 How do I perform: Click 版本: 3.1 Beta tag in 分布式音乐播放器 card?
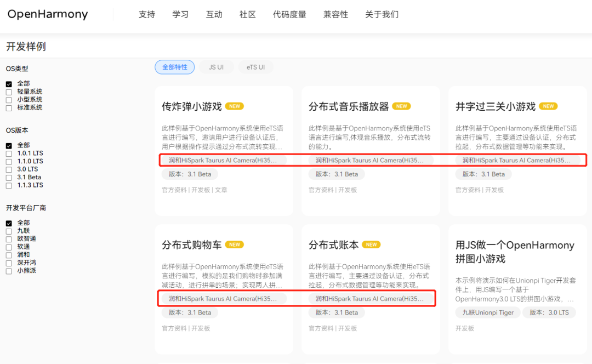pos(337,174)
